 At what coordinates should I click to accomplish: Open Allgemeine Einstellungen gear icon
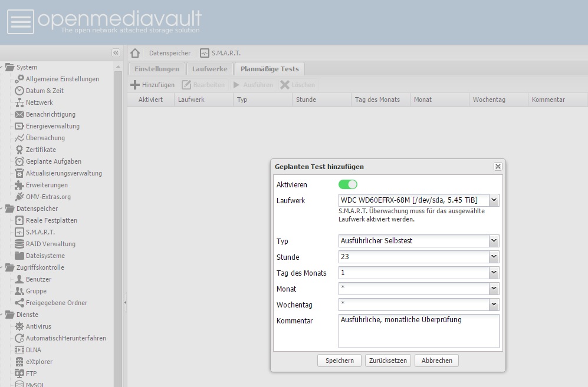[x=19, y=79]
